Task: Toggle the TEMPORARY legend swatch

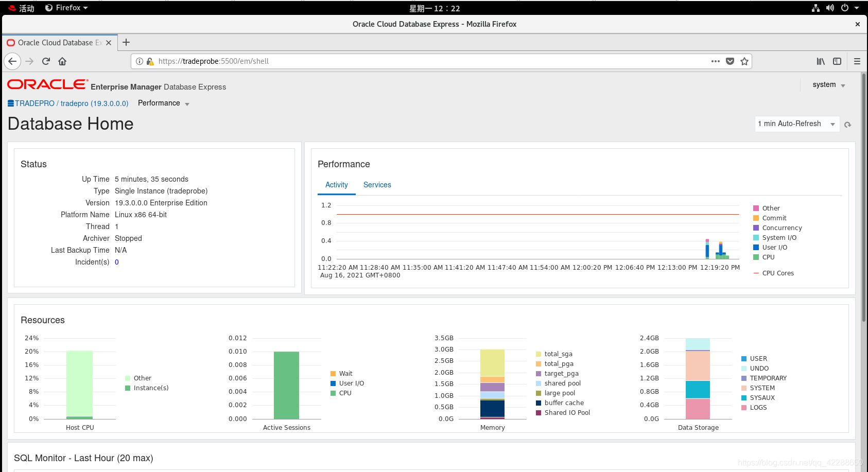Action: pos(744,378)
